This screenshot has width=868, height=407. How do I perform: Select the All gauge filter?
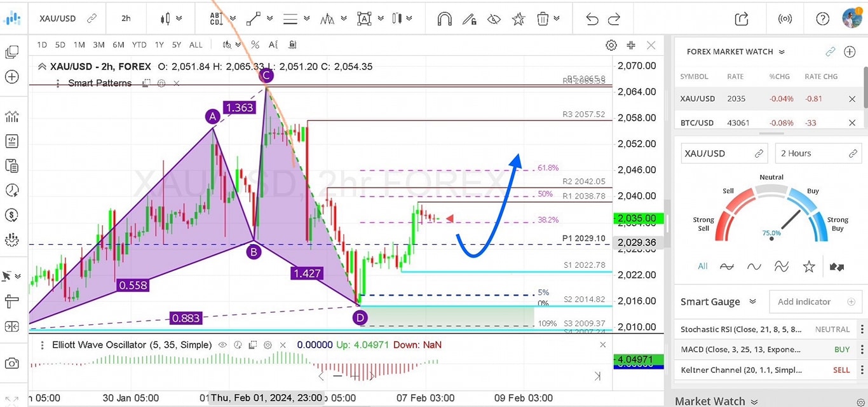[x=702, y=266]
